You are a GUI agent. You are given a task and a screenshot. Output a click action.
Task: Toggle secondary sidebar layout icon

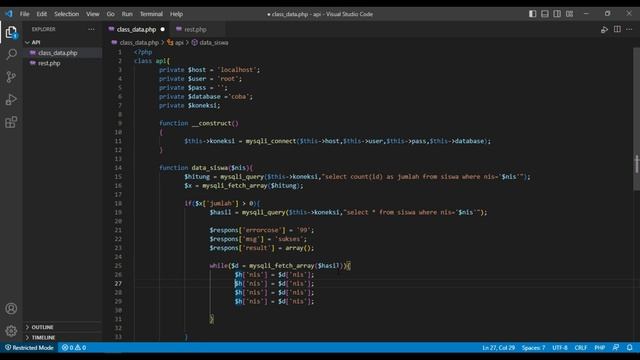coord(557,14)
